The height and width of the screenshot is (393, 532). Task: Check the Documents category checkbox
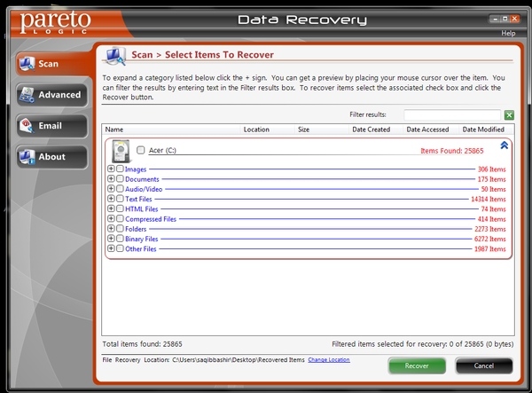click(x=120, y=178)
